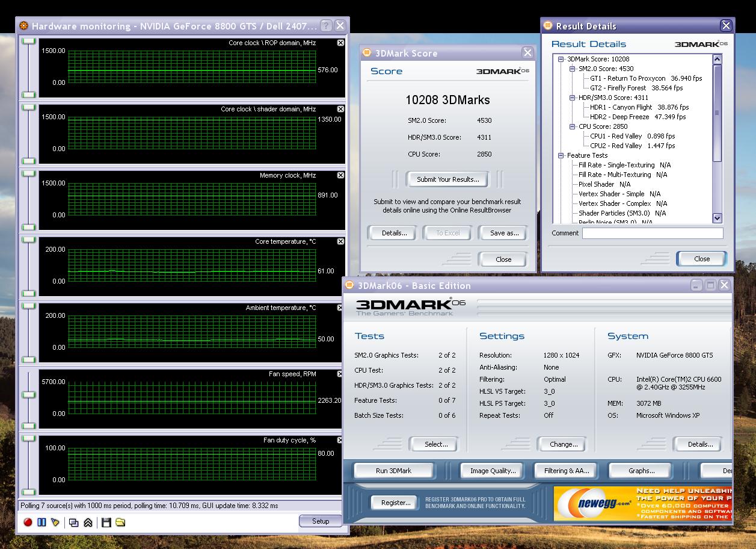The image size is (756, 549).
Task: Save monitoring data with floppy disk icon
Action: 106,522
